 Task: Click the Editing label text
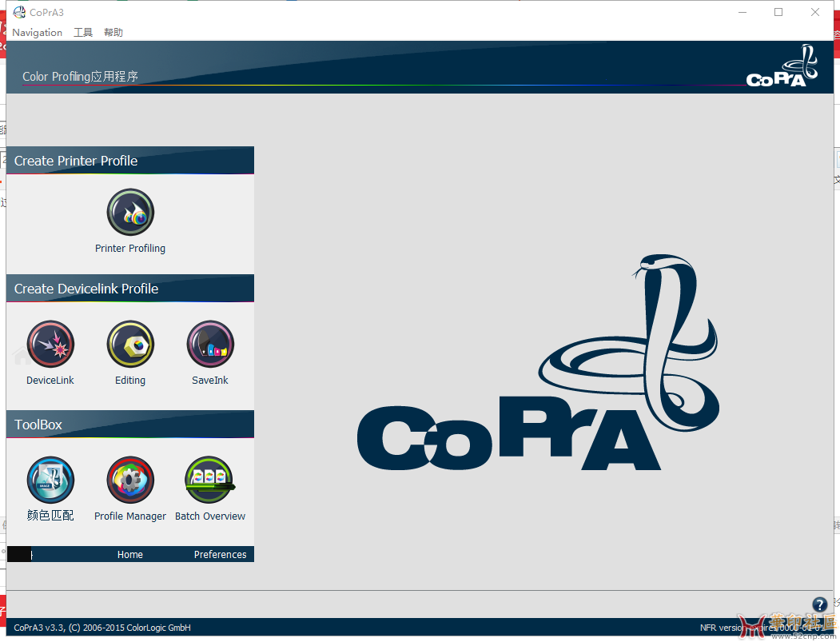click(130, 381)
